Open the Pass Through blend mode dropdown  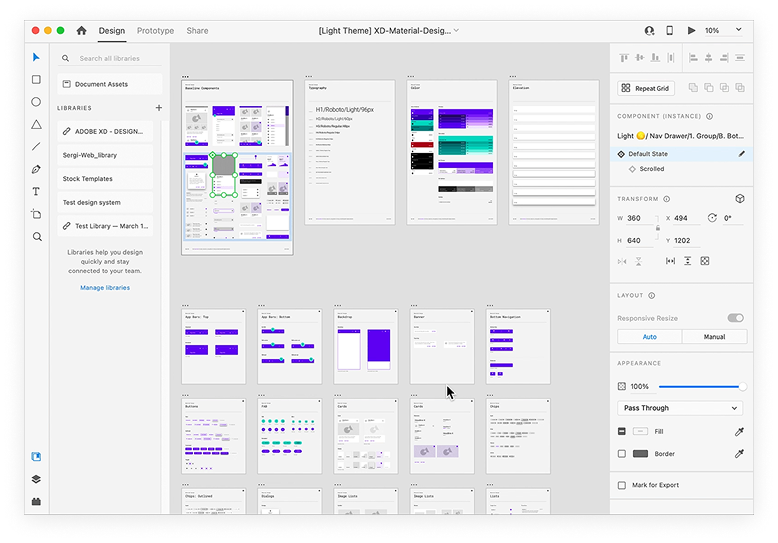click(x=680, y=408)
